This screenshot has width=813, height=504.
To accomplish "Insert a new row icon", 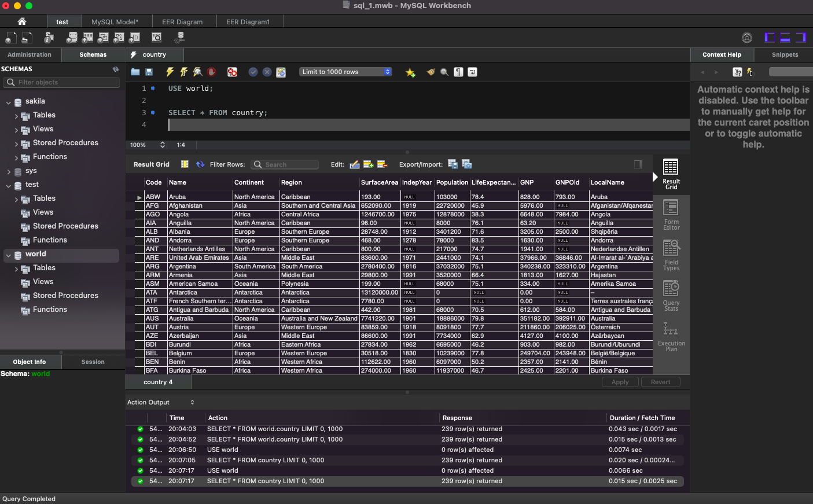I will (x=368, y=164).
